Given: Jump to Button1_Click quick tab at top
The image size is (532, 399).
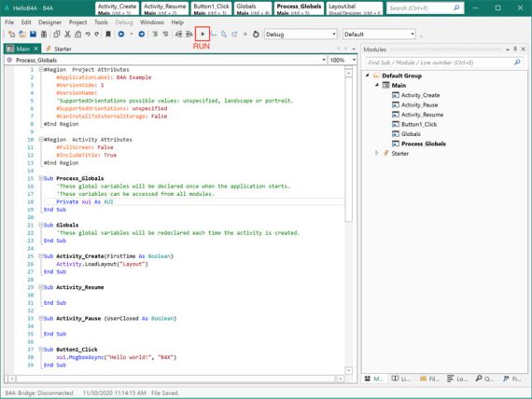Looking at the screenshot, I should point(211,8).
